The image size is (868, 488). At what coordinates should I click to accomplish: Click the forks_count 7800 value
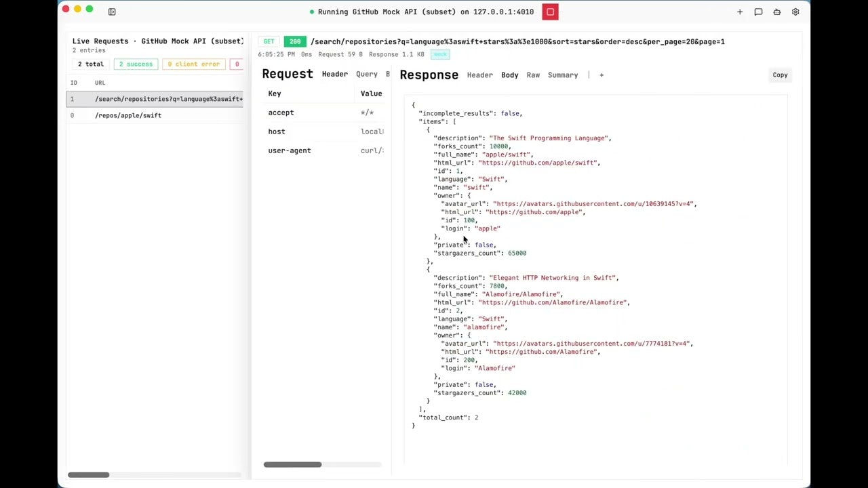497,286
